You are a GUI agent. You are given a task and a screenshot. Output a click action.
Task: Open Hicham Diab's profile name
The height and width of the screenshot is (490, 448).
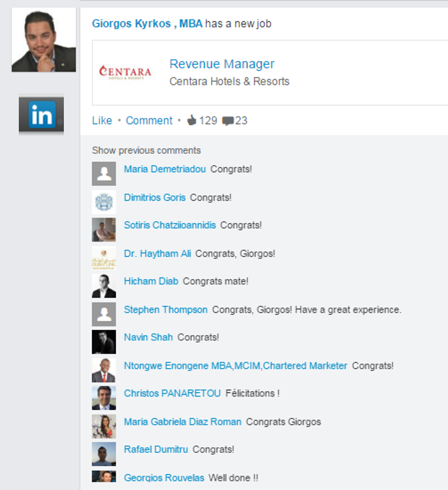coord(151,281)
